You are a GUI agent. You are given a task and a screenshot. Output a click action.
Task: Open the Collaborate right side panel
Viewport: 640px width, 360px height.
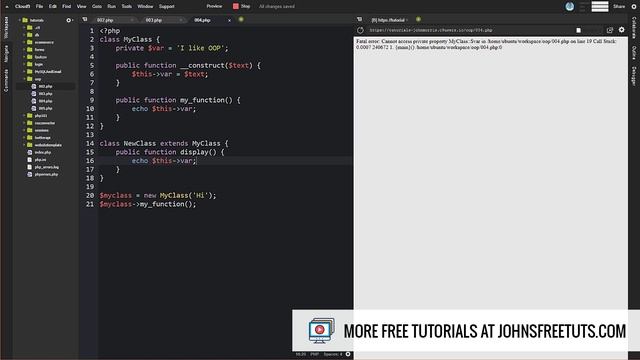point(634,27)
